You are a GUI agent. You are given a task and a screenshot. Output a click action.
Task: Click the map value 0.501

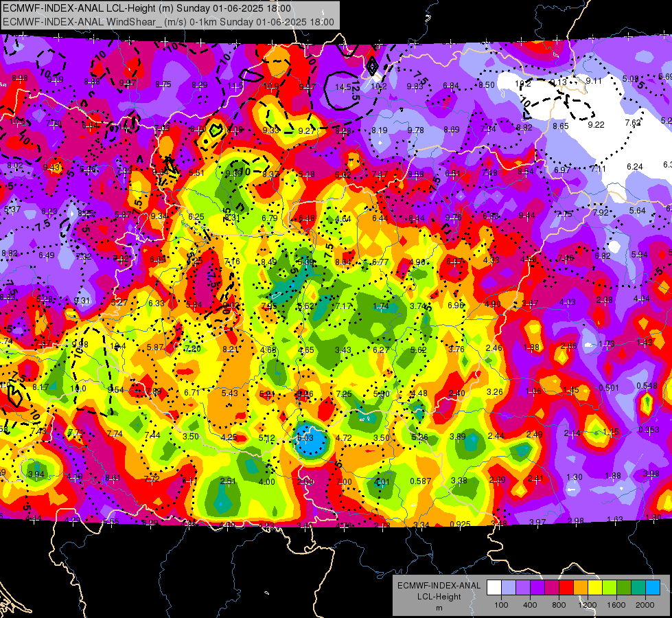(x=609, y=388)
